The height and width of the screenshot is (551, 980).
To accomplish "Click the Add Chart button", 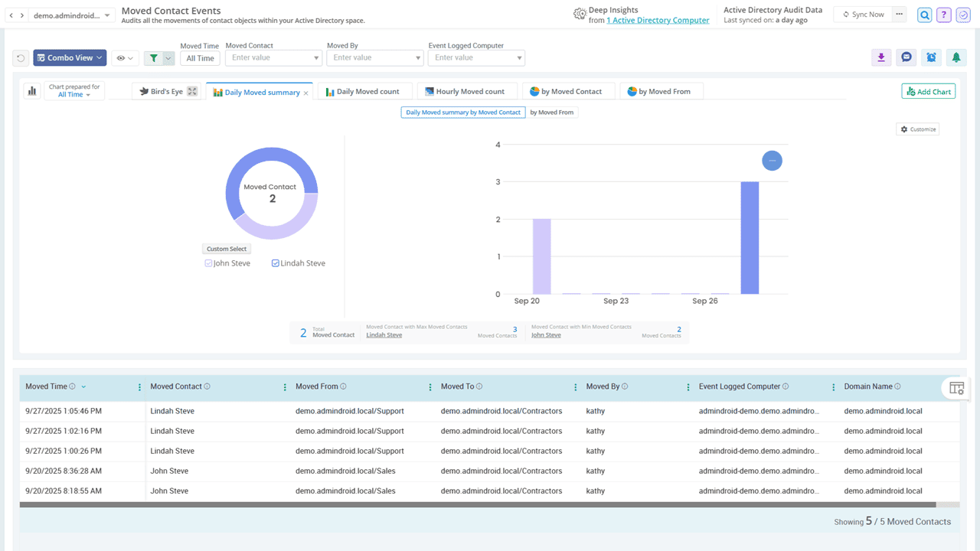I will tap(928, 91).
